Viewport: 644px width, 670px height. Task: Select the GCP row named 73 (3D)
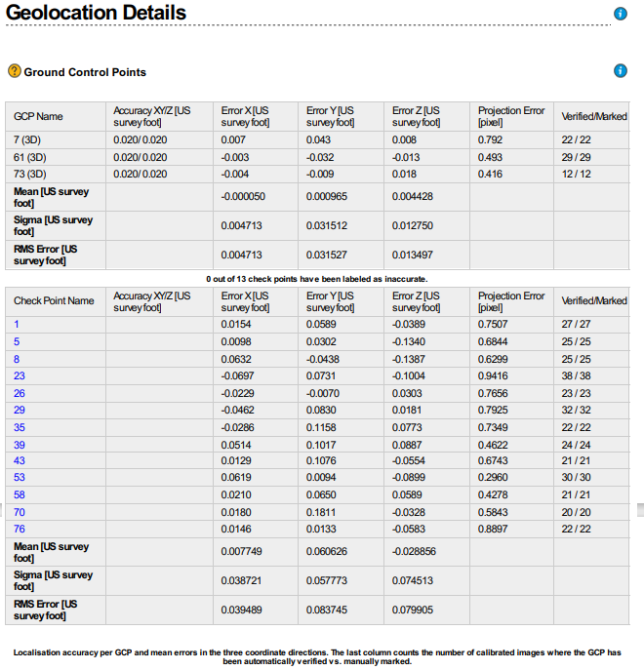coord(29,174)
